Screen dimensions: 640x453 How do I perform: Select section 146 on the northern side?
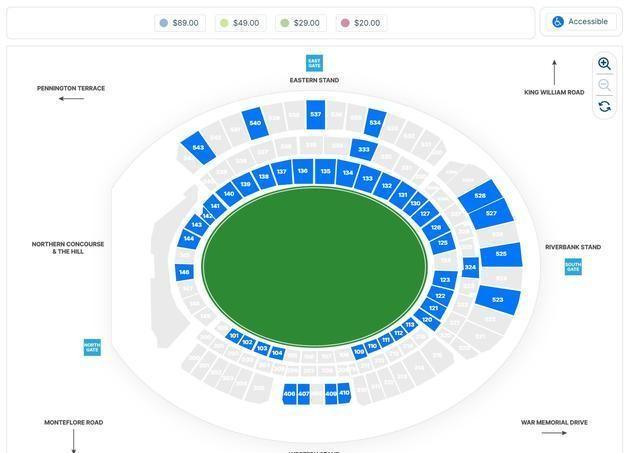[x=184, y=272]
